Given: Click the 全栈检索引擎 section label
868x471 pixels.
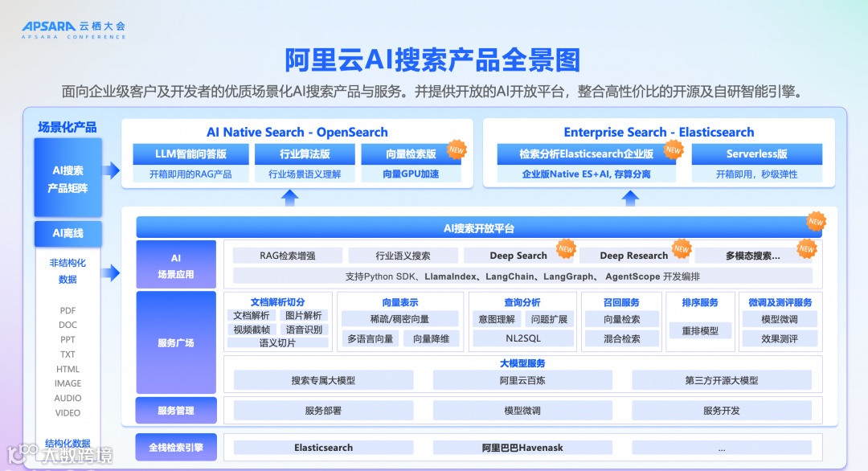Looking at the screenshot, I should (176, 447).
